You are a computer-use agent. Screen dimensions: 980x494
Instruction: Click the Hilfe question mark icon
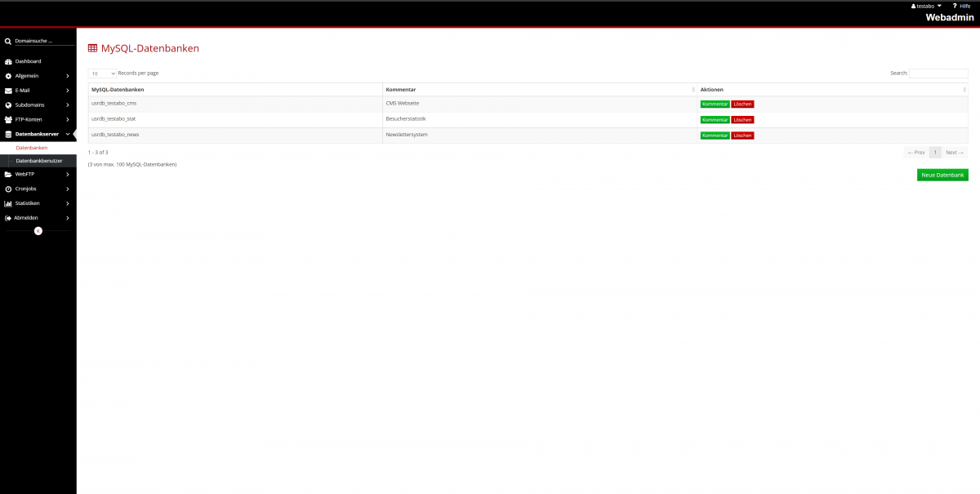955,6
